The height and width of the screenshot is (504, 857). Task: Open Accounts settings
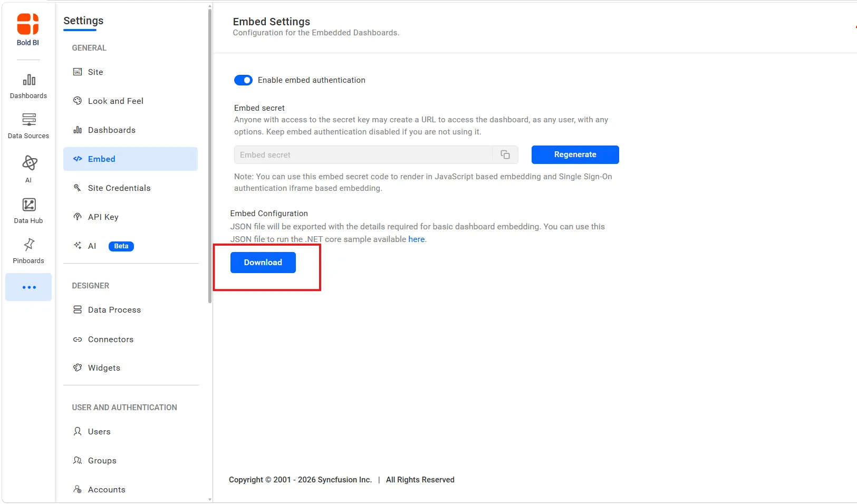130,489
